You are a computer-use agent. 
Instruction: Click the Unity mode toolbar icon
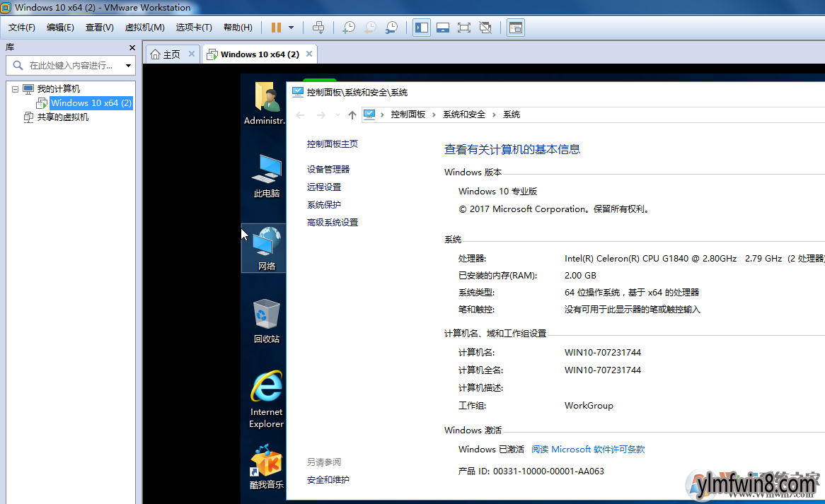coord(485,28)
